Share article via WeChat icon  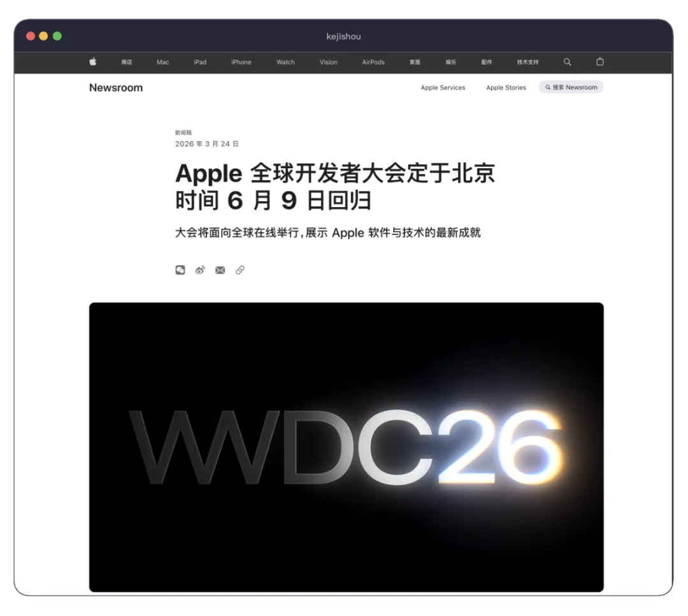coord(180,270)
